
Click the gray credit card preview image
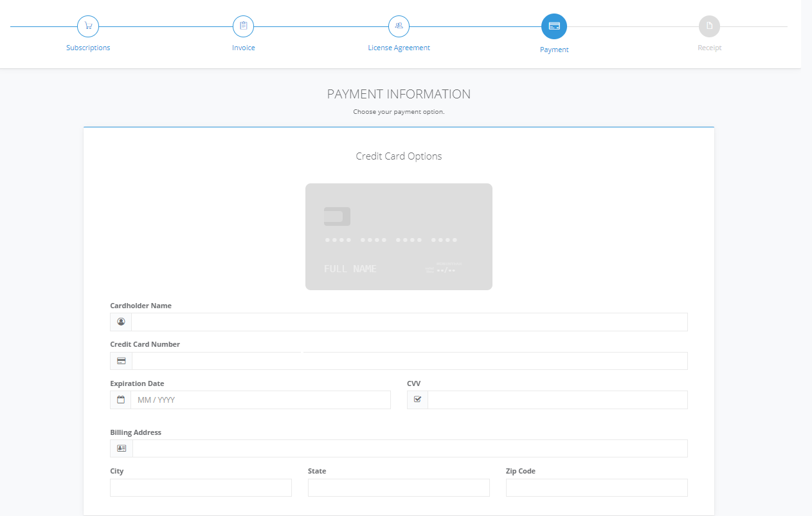coord(399,237)
